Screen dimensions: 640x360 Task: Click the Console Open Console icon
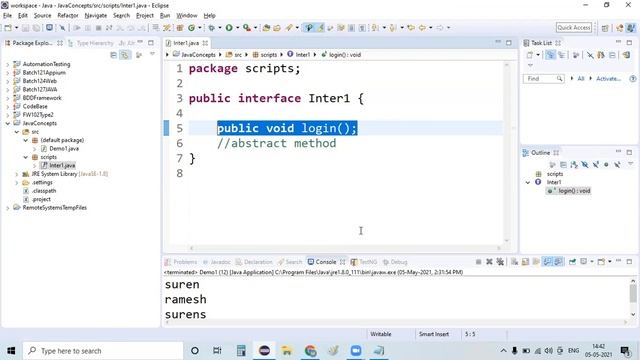coord(602,262)
